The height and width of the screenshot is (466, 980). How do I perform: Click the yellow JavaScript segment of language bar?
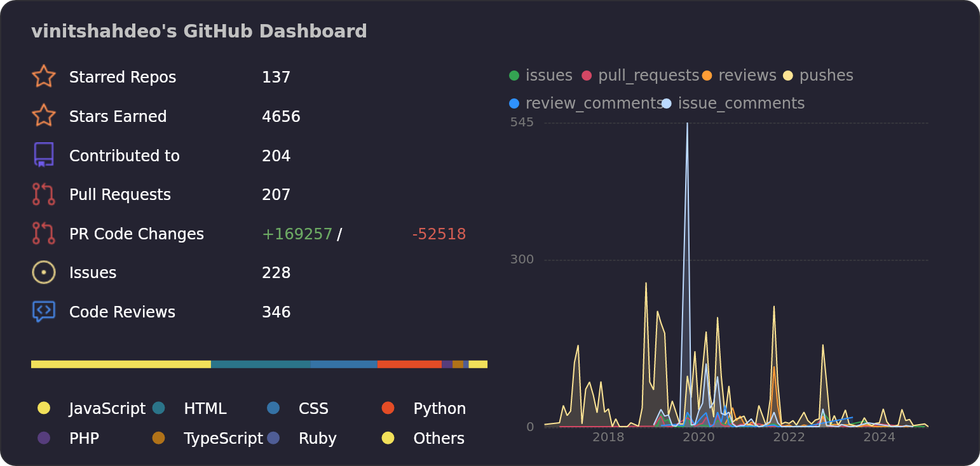coord(121,364)
